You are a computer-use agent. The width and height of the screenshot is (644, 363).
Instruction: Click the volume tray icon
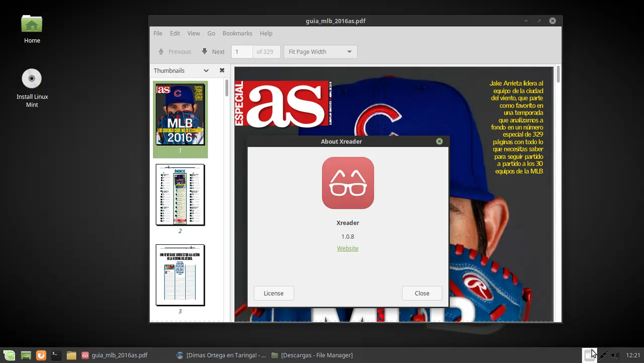click(x=615, y=355)
